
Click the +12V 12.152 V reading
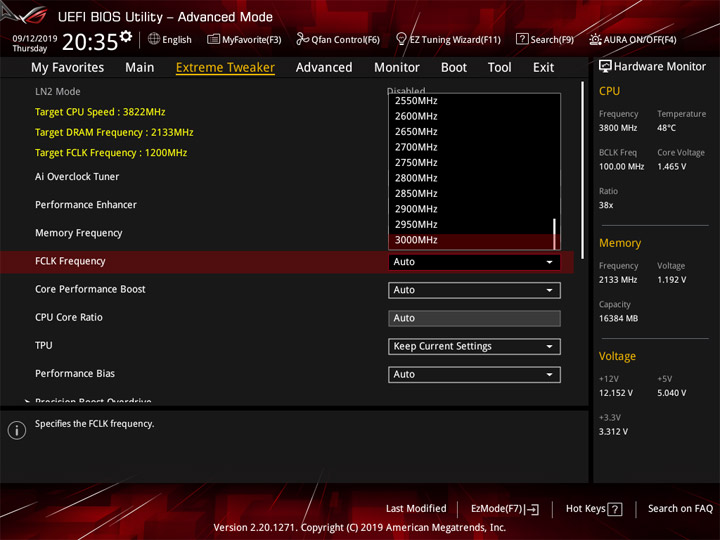pyautogui.click(x=615, y=393)
